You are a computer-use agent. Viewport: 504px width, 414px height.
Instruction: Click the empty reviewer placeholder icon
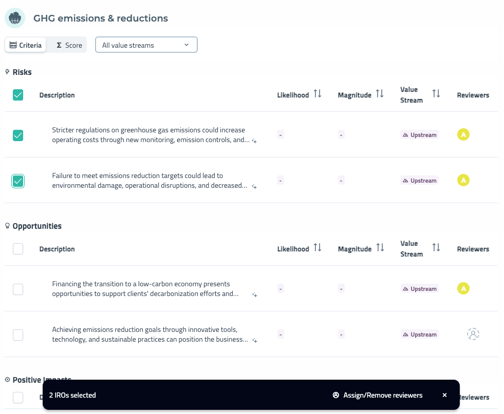tap(473, 334)
